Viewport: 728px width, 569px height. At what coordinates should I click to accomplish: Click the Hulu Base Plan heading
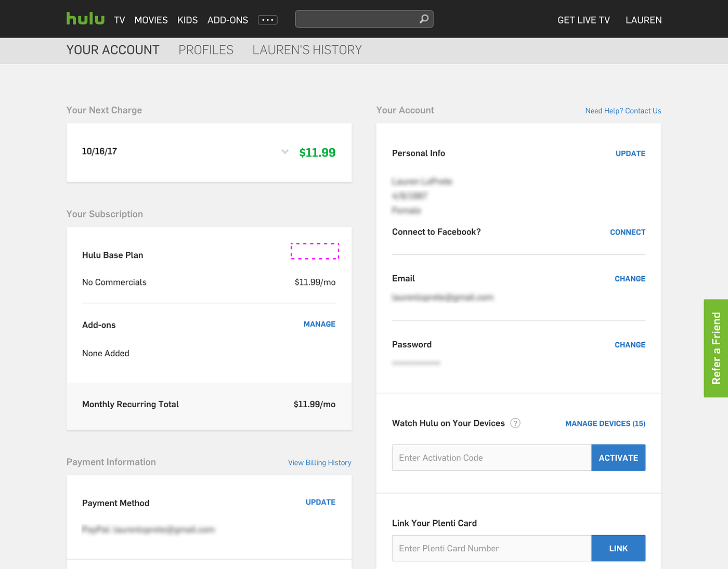pyautogui.click(x=113, y=255)
